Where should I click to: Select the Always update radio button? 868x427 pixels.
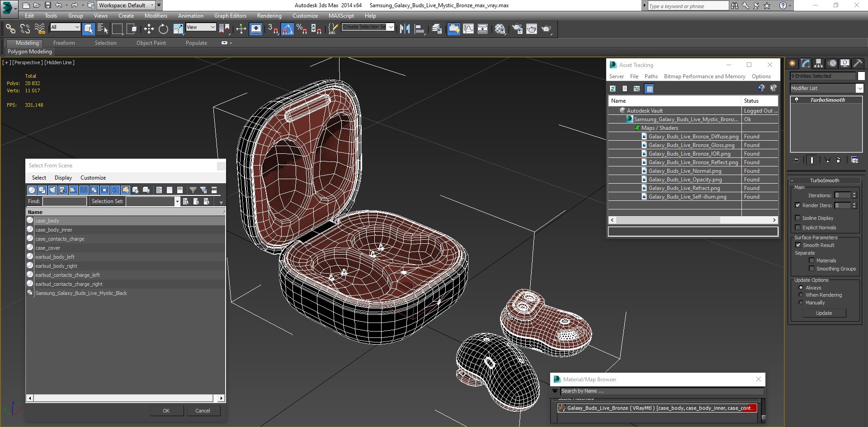(x=801, y=288)
